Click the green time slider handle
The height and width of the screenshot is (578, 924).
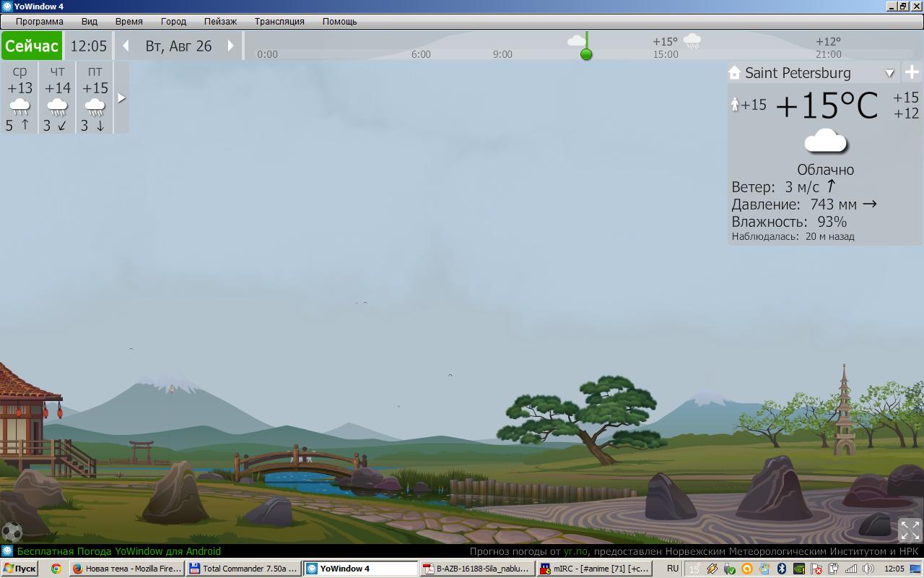pos(586,54)
